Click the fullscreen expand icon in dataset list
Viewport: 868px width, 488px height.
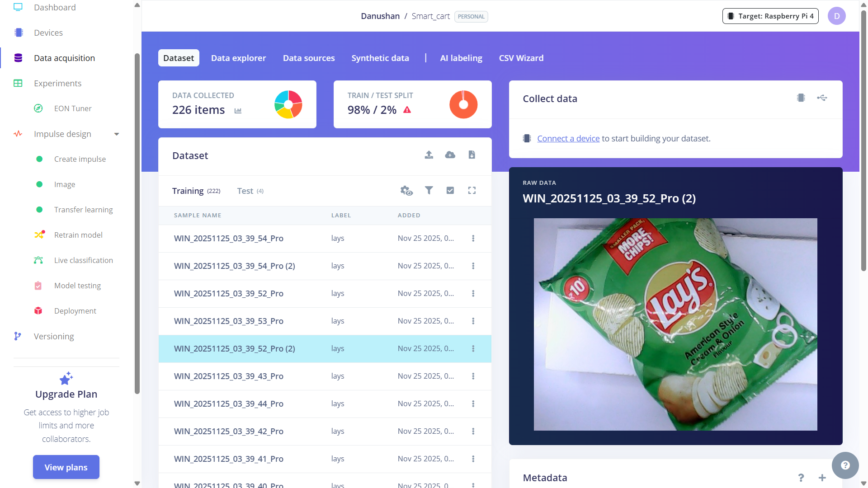(472, 191)
